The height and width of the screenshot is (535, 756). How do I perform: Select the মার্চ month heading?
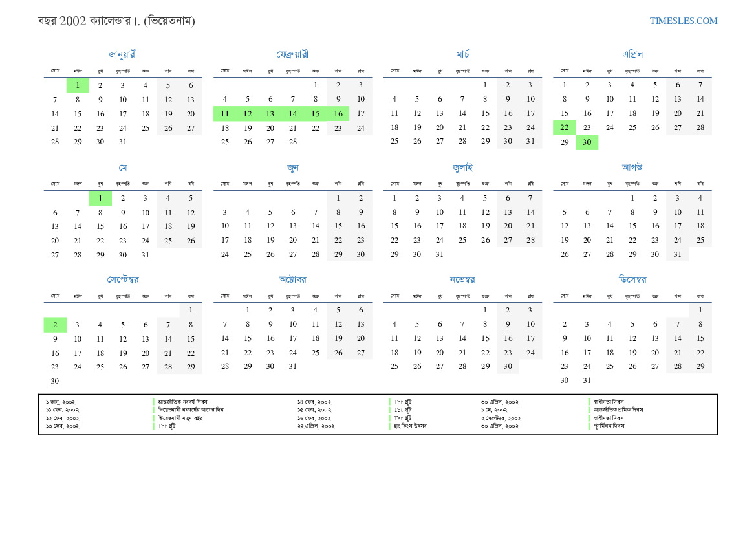pyautogui.click(x=463, y=54)
